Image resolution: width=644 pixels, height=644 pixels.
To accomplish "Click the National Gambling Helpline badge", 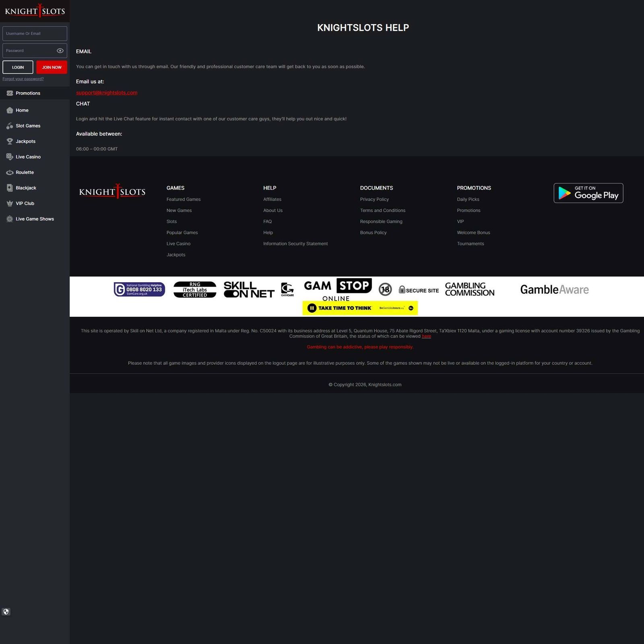I will click(139, 289).
